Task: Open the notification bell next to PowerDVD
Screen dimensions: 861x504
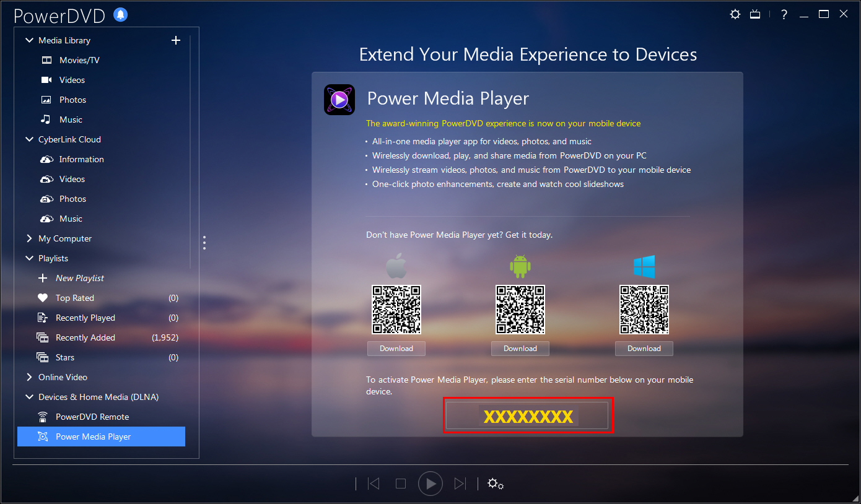Action: click(121, 15)
